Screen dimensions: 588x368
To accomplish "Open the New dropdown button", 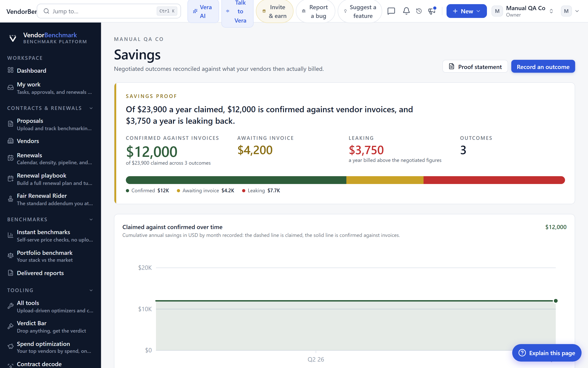I will (x=466, y=11).
